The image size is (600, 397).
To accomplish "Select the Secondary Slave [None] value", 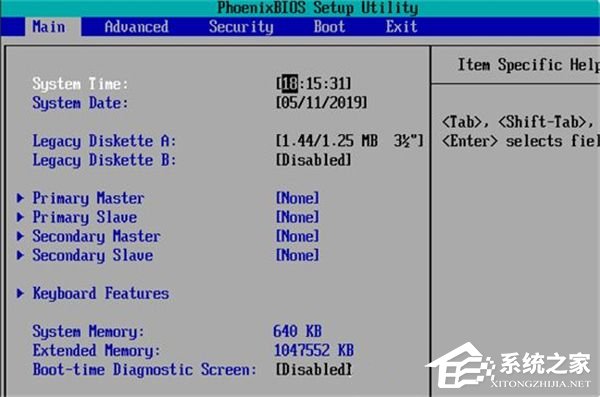I will [297, 255].
